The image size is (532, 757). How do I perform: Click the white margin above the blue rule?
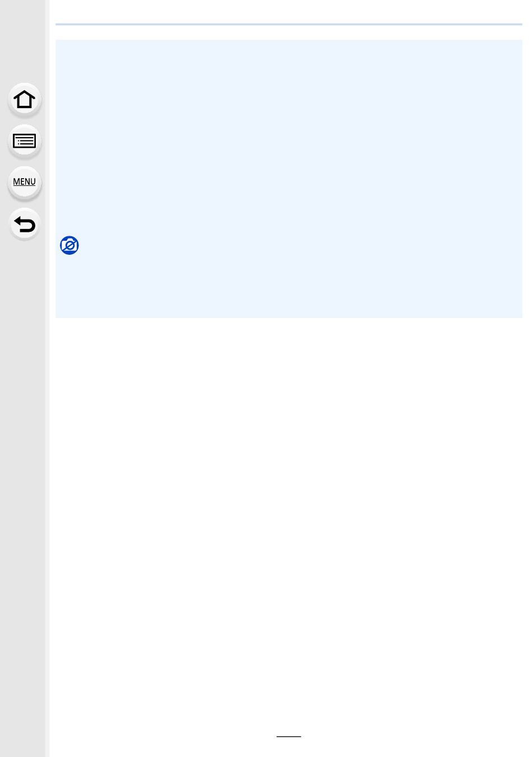(288, 11)
